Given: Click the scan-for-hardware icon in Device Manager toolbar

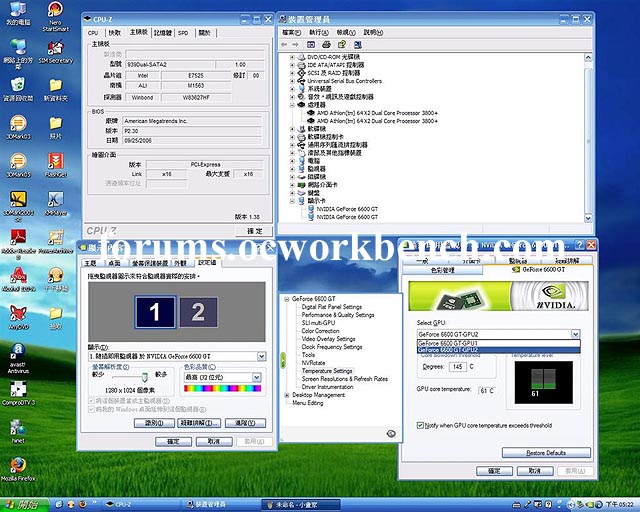Looking at the screenshot, I should tap(358, 45).
